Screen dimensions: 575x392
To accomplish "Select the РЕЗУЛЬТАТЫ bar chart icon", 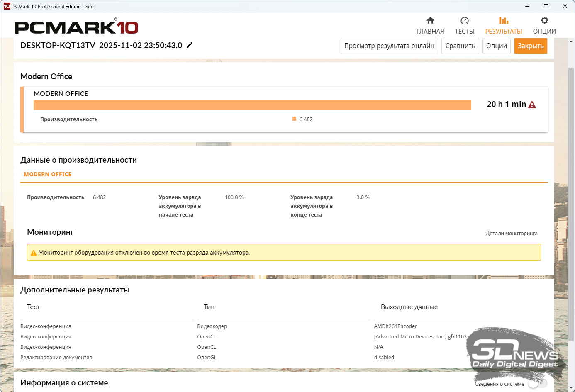I will 504,20.
